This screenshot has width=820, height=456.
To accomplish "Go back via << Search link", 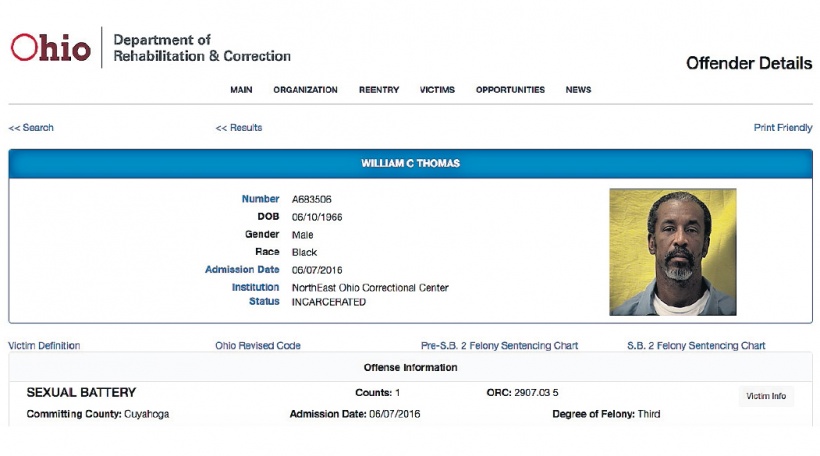I will (x=31, y=128).
